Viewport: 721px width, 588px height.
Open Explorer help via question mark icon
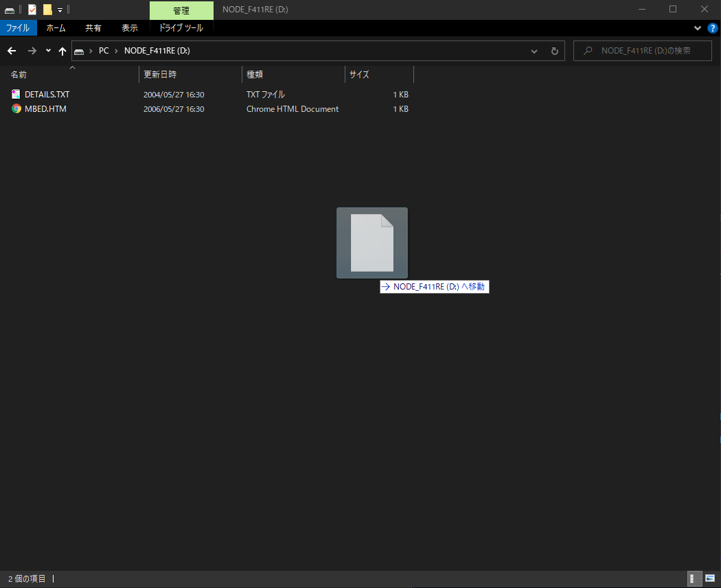[712, 28]
